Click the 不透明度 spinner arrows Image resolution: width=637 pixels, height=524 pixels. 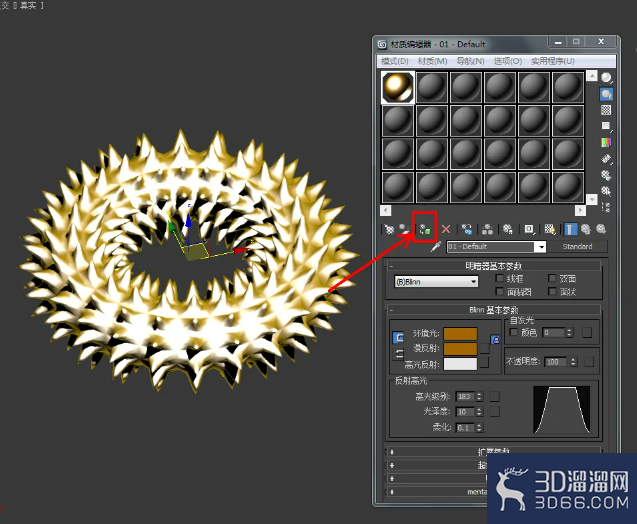(x=573, y=362)
